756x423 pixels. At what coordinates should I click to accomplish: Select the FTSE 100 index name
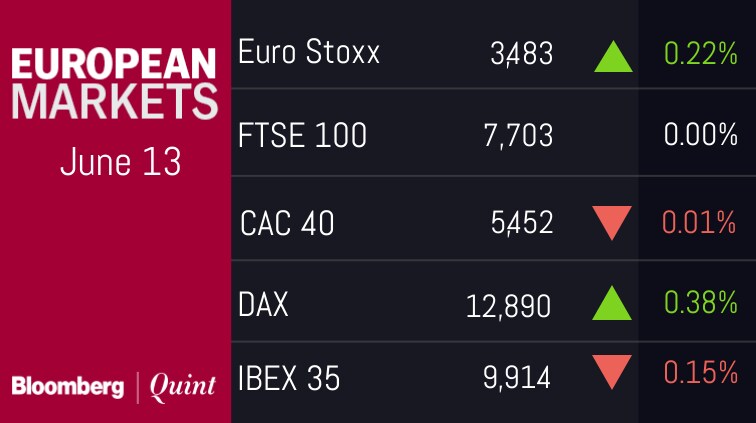click(x=303, y=135)
